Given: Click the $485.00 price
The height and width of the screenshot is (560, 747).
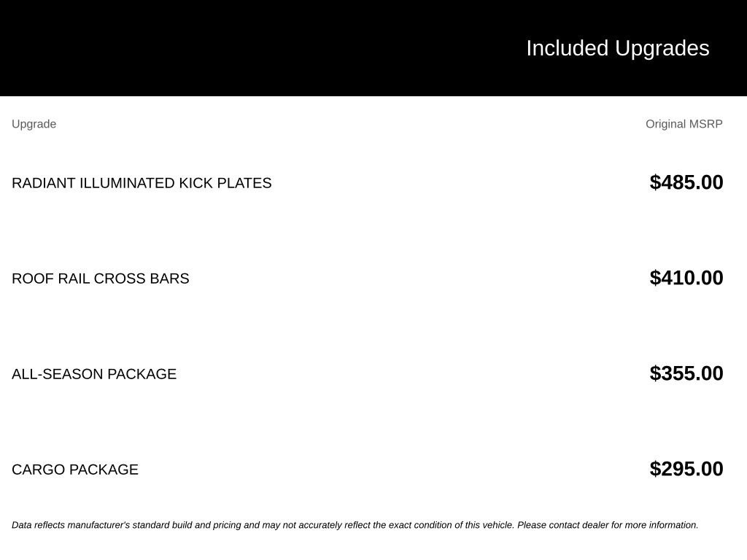Looking at the screenshot, I should pyautogui.click(x=686, y=182).
